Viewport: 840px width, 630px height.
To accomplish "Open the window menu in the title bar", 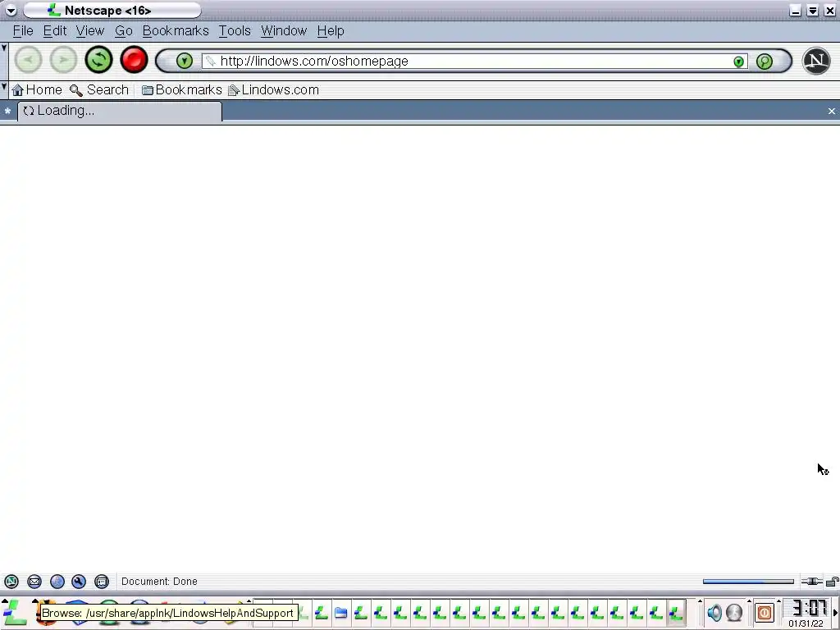I will point(11,10).
